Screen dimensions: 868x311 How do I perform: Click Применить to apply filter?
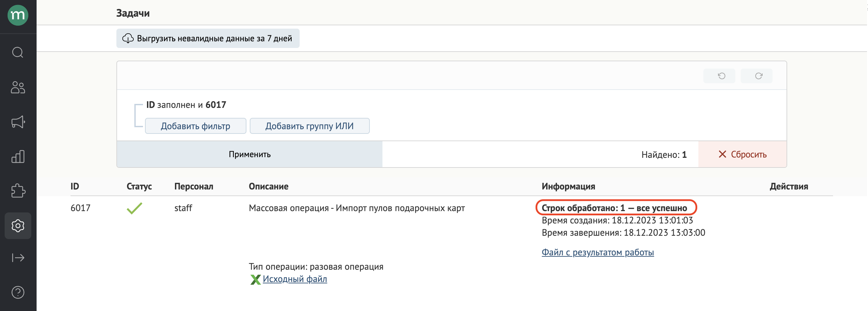(249, 154)
